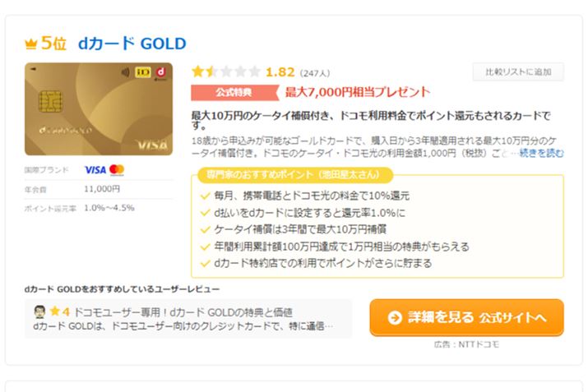Screen dimensions: 588x392
Task: Click the gold dカード card image
Action: (x=99, y=109)
